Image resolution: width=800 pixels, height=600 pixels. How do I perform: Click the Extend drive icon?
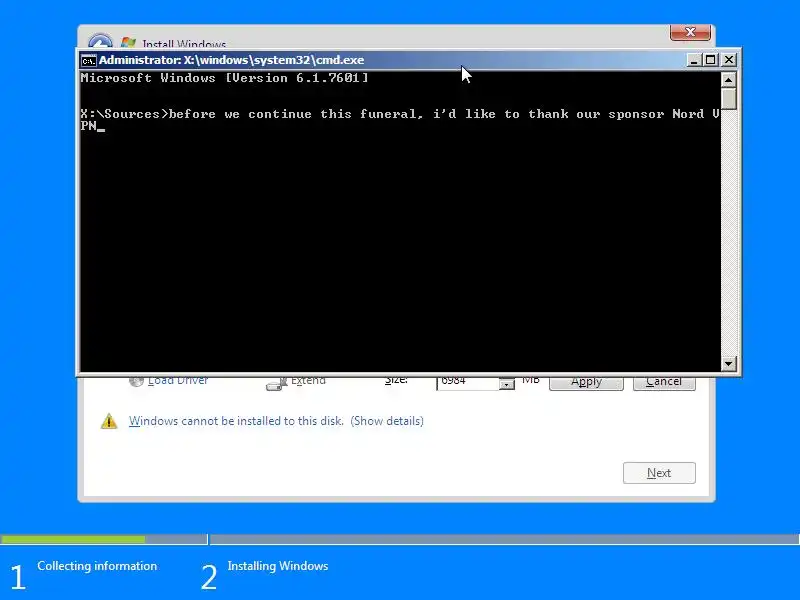click(x=277, y=384)
